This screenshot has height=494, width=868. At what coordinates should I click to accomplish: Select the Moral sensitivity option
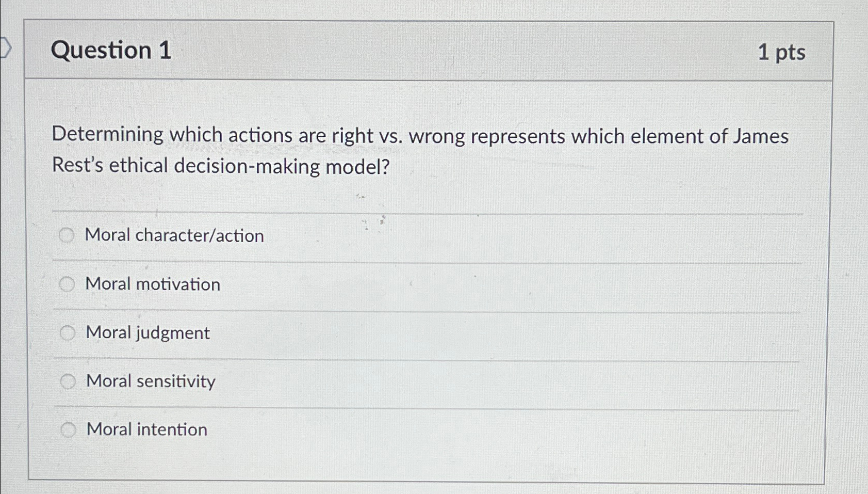[67, 381]
